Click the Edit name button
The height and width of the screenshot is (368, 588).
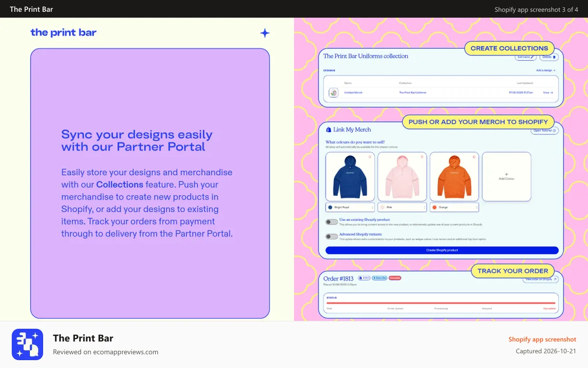pyautogui.click(x=526, y=57)
